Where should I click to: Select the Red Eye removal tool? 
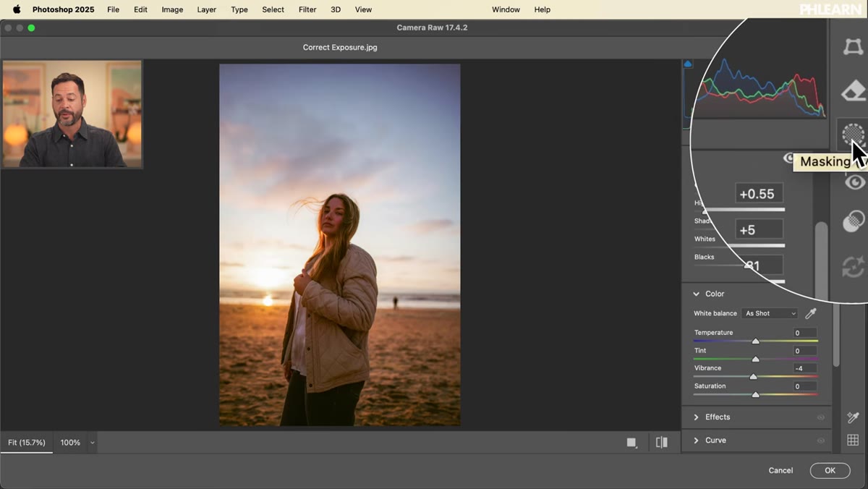click(x=856, y=182)
